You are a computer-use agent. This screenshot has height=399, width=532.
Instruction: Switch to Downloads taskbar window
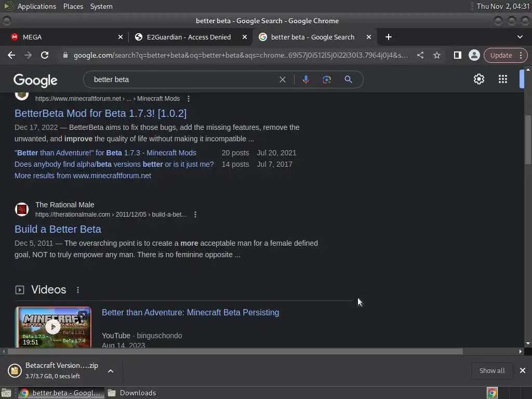pos(132,393)
